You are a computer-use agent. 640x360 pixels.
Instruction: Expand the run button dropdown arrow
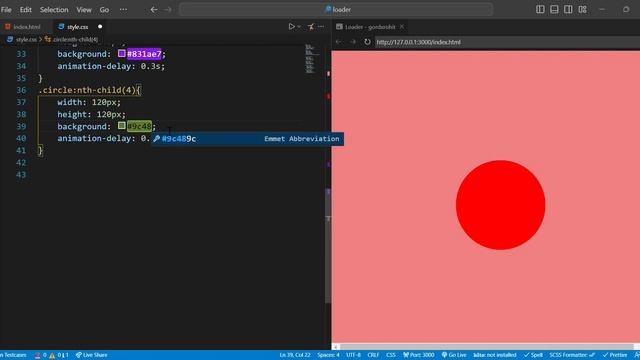tap(299, 27)
